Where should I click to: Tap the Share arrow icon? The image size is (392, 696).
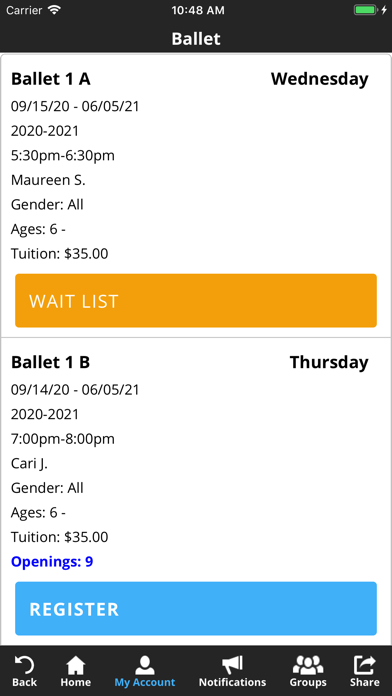pos(364,665)
